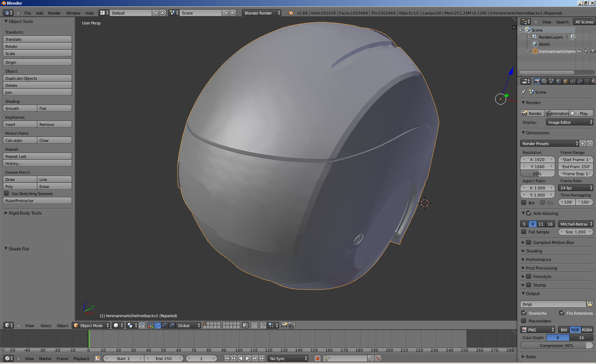
Task: Open the 24 fps frame rate dropdown
Action: (x=576, y=188)
